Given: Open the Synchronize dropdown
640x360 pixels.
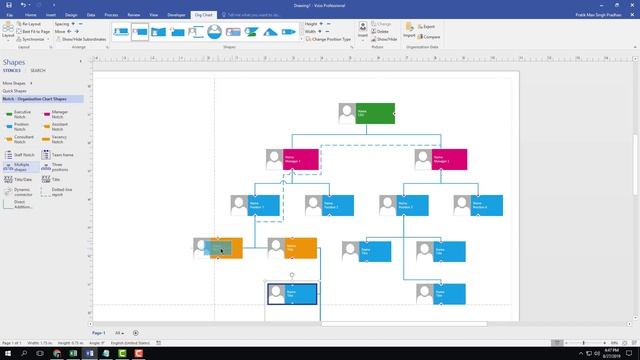Looking at the screenshot, I should pyautogui.click(x=33, y=39).
